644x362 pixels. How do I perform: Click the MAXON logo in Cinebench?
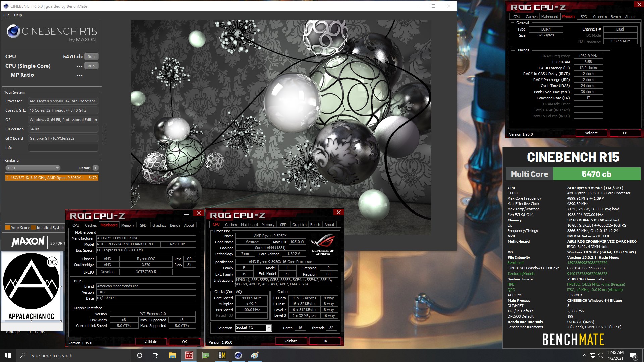point(28,241)
